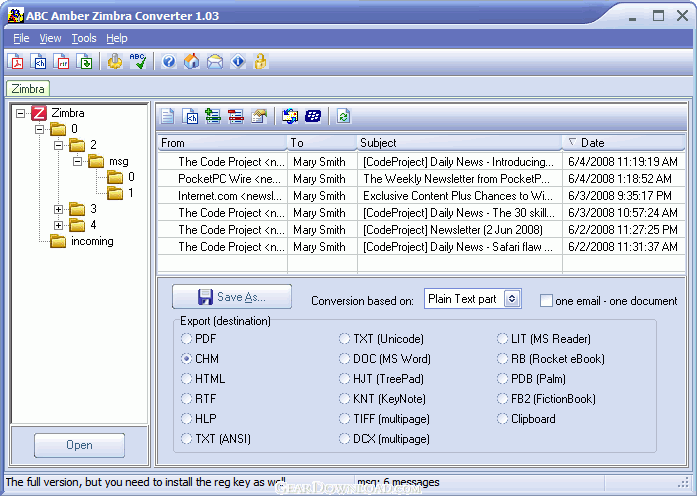Open the Tools menu

click(x=84, y=38)
